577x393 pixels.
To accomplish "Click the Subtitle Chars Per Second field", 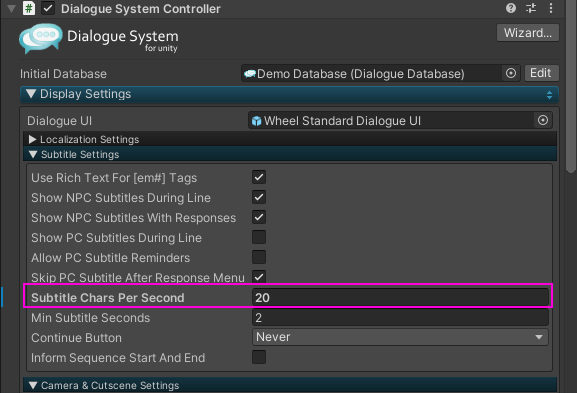I will [x=400, y=297].
